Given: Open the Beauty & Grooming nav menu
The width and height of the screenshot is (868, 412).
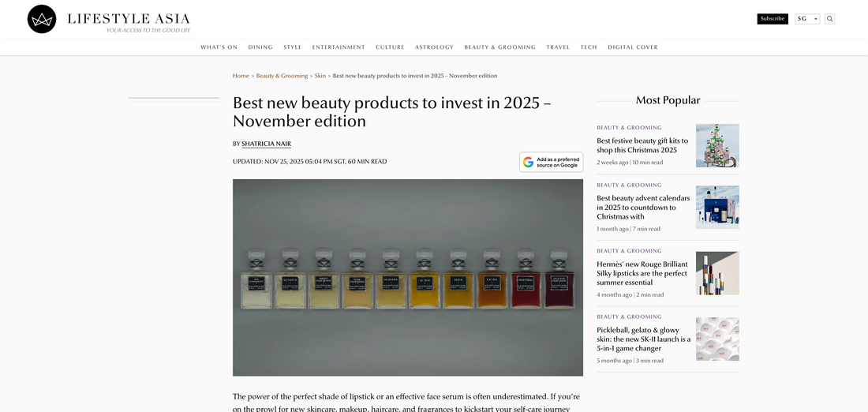Looking at the screenshot, I should pos(499,47).
